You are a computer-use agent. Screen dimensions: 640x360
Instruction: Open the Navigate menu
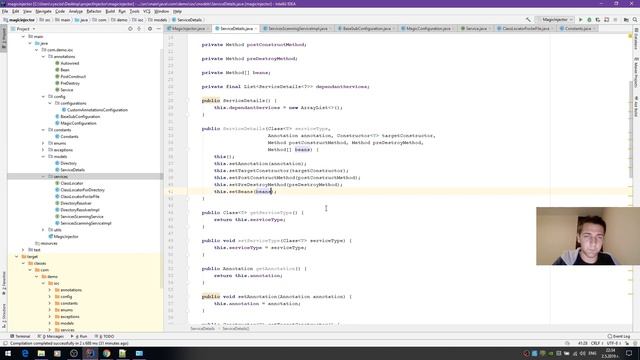[43, 11]
